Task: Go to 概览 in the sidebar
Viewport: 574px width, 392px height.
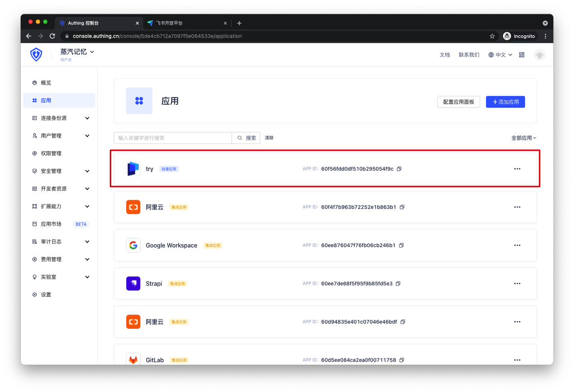Action: (x=60, y=83)
